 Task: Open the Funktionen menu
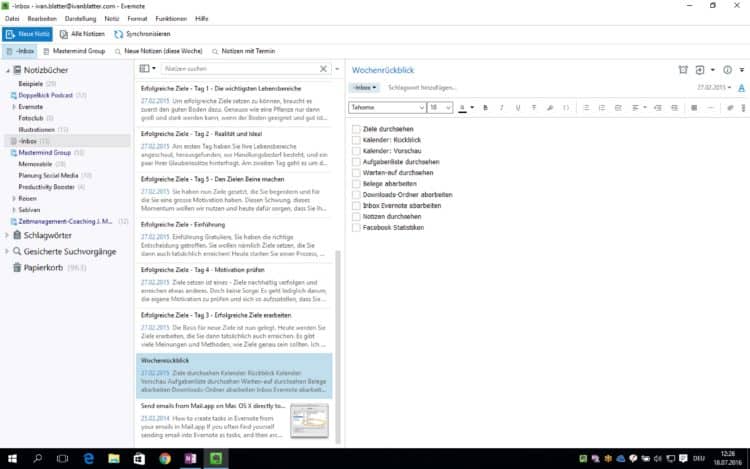point(171,19)
